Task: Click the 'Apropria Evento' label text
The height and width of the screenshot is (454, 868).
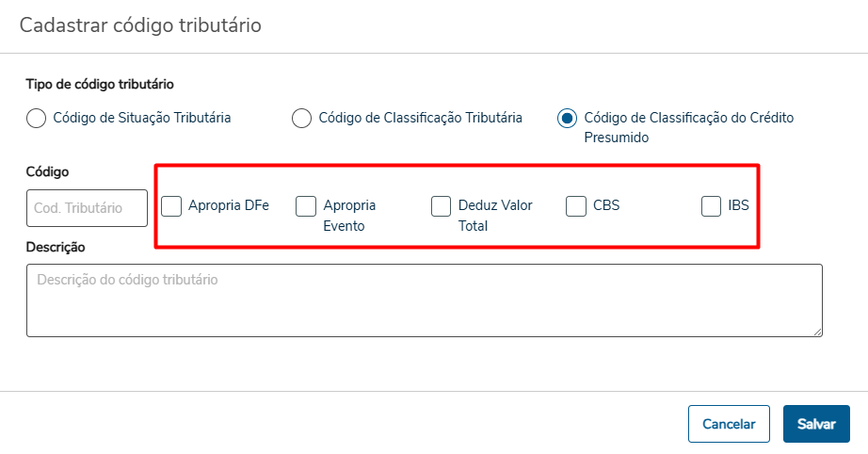Action: 349,215
